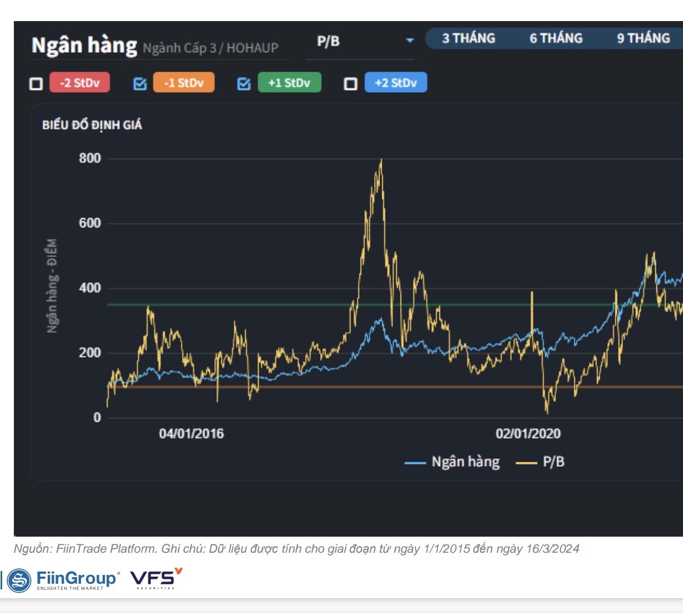This screenshot has width=683, height=616.
Task: Uncheck the -1 StDv checkbox
Action: (x=140, y=84)
